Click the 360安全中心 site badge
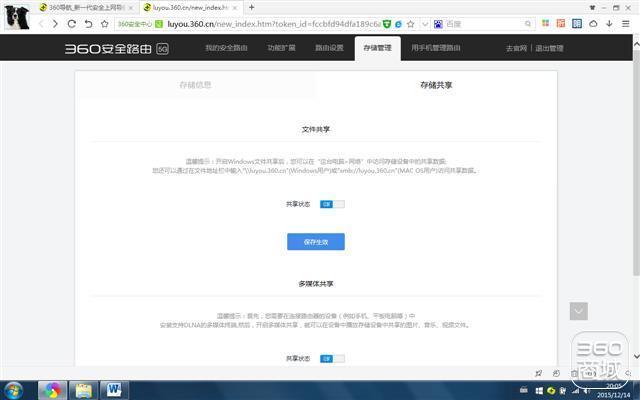The height and width of the screenshot is (400, 640). click(x=134, y=24)
